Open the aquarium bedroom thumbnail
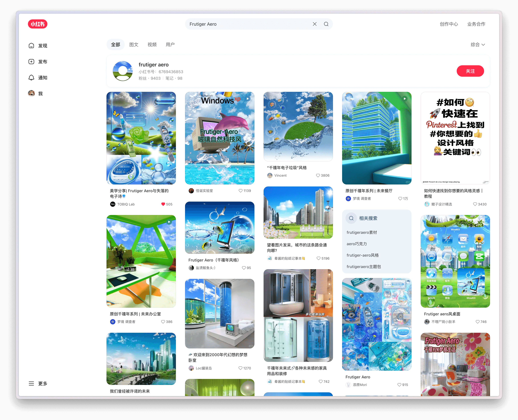This screenshot has height=420, width=518. click(x=220, y=314)
